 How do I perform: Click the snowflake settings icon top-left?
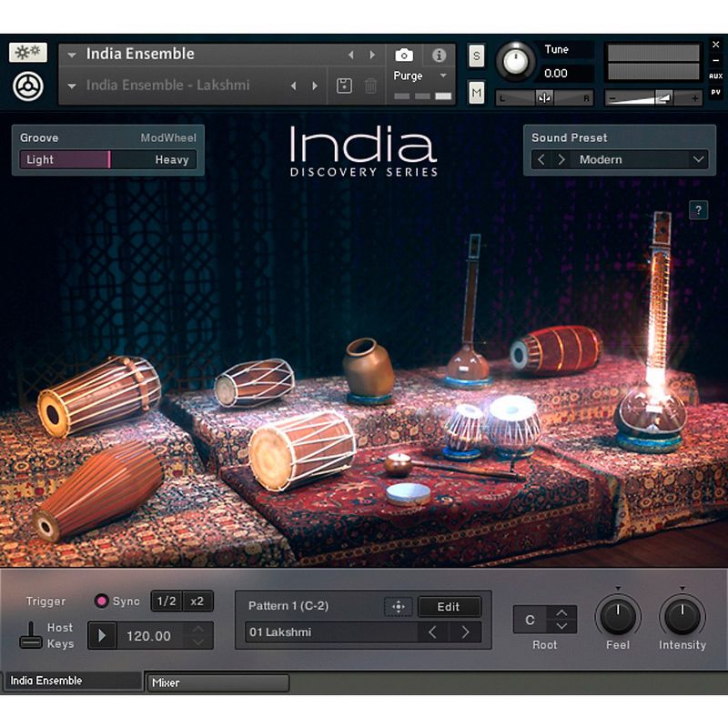point(28,53)
